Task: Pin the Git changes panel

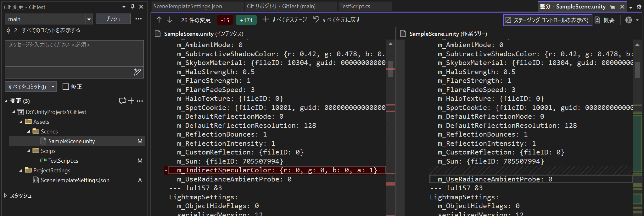Action: 133,7
